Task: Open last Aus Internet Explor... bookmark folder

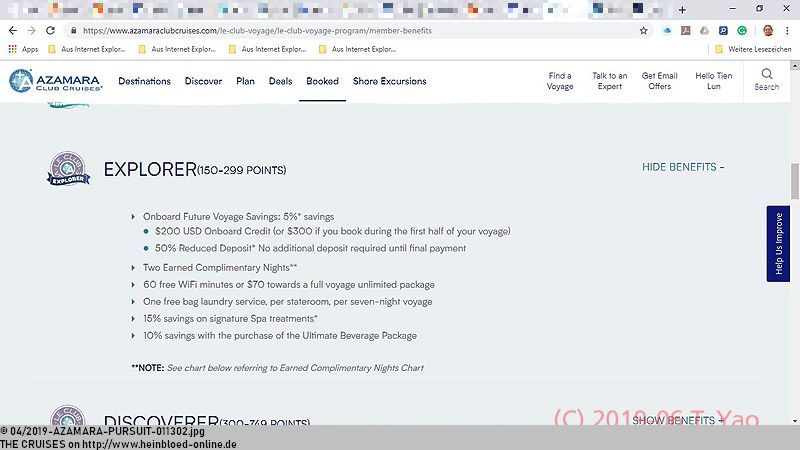Action: [x=357, y=49]
